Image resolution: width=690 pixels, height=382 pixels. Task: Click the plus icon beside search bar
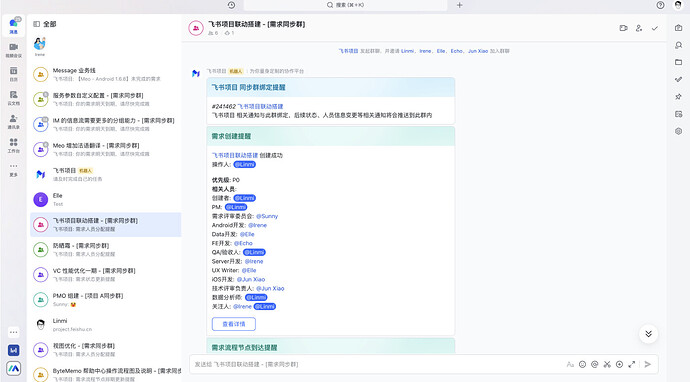click(x=459, y=5)
